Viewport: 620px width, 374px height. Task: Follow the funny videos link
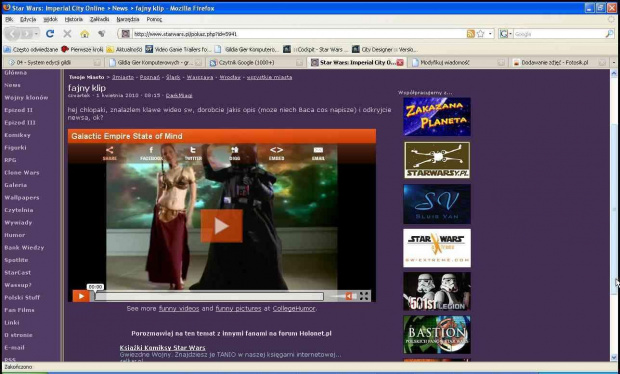179,308
